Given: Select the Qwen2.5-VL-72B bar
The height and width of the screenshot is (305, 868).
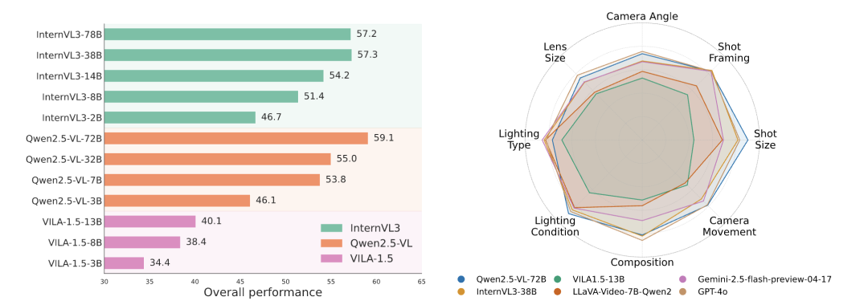Looking at the screenshot, I should click(235, 138).
